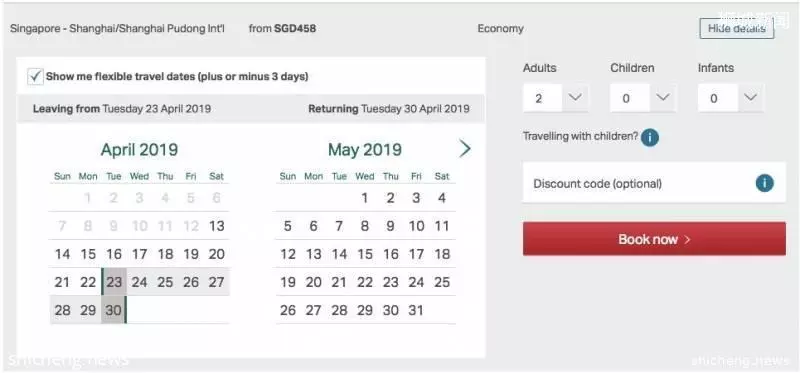Click the Discount code info icon
Viewport: 800px width, 373px height.
[x=764, y=183]
